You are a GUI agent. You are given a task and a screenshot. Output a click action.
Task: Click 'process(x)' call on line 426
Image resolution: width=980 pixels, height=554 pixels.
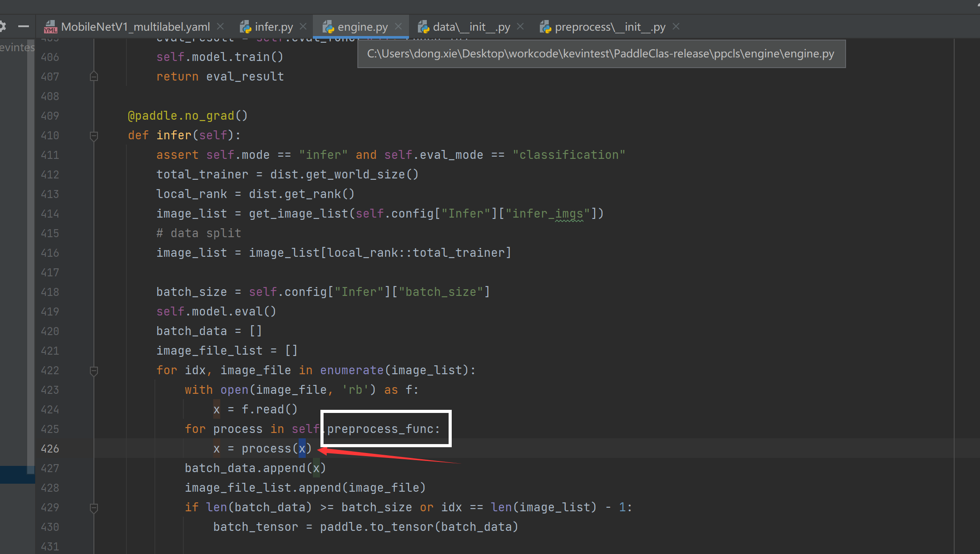point(277,449)
